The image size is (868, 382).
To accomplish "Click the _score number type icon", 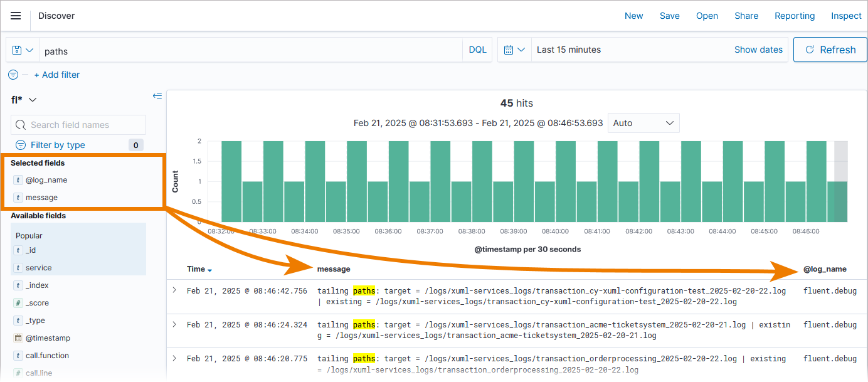I will pos(18,303).
